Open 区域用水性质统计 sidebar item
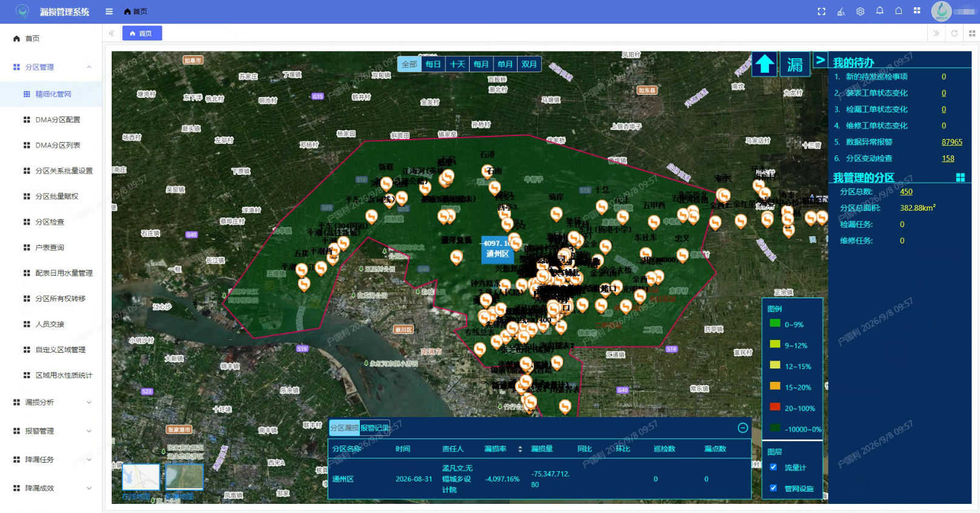Screen dimensions: 980x513 51,375
